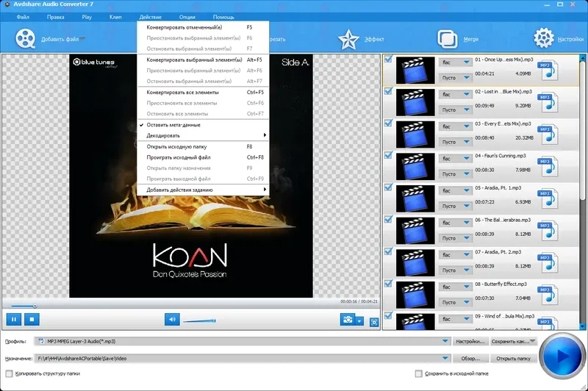Select clapperboard thumbnail of 01 - Once Up
The height and width of the screenshot is (391, 588).
point(415,71)
